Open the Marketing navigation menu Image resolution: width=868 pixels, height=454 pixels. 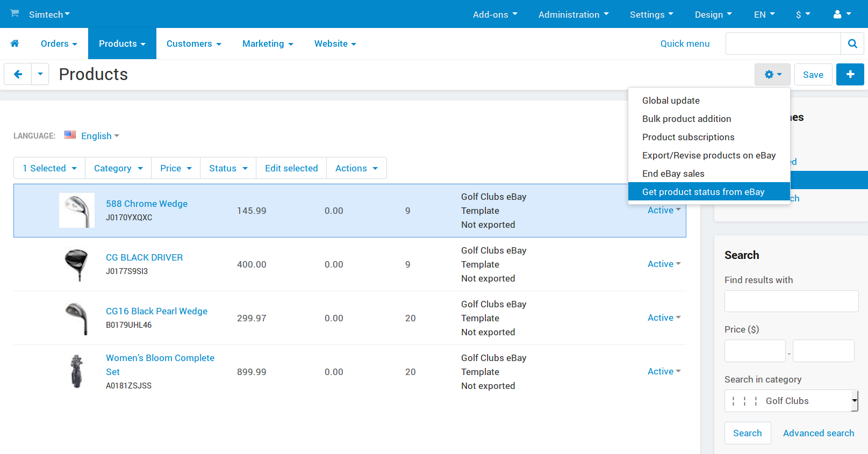(268, 44)
